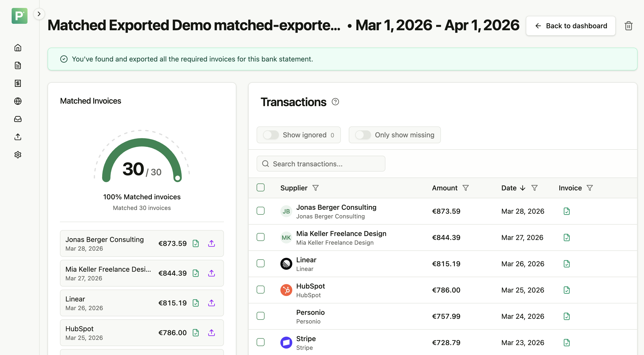Open invoice for Mia Keller transaction row
This screenshot has width=644, height=355.
(567, 238)
